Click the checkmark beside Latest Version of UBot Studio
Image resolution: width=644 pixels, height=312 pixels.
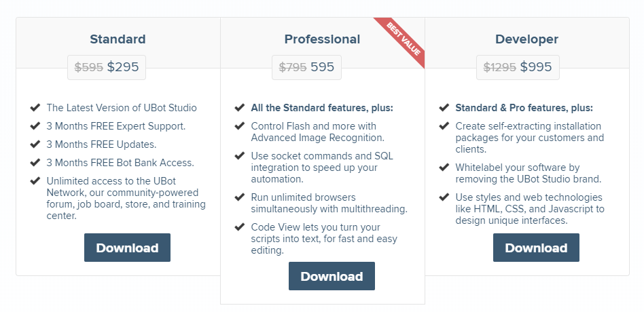35,108
